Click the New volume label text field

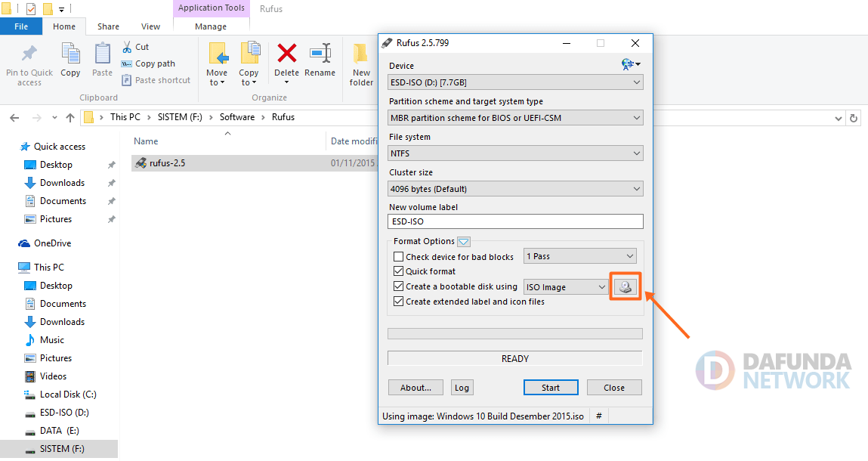(x=515, y=221)
